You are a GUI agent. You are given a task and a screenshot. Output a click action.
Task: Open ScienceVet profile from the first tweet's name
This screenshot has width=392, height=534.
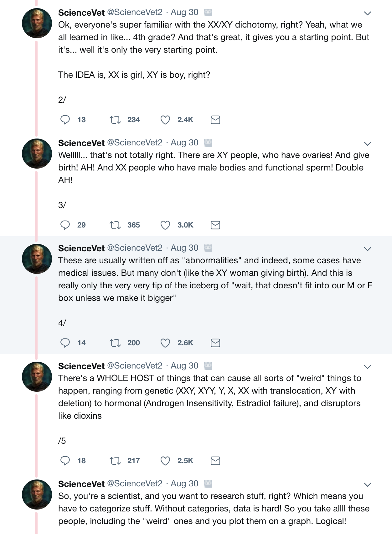81,13
